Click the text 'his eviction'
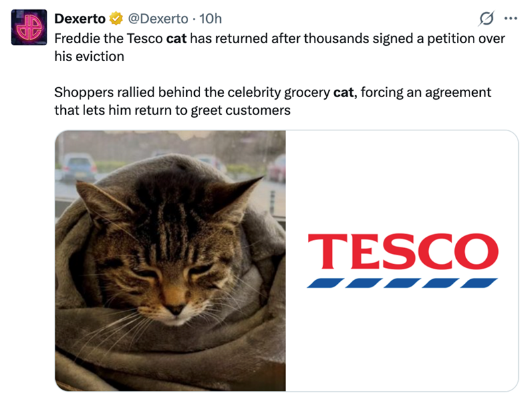Viewport: 532px width, 393px height. (x=89, y=57)
